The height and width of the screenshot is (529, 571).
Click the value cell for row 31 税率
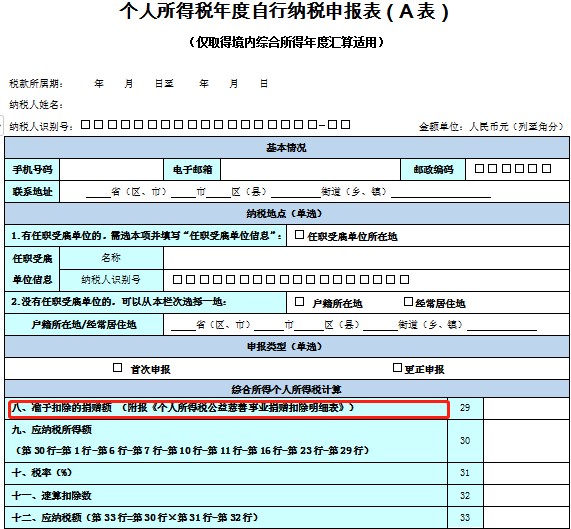[x=526, y=473]
